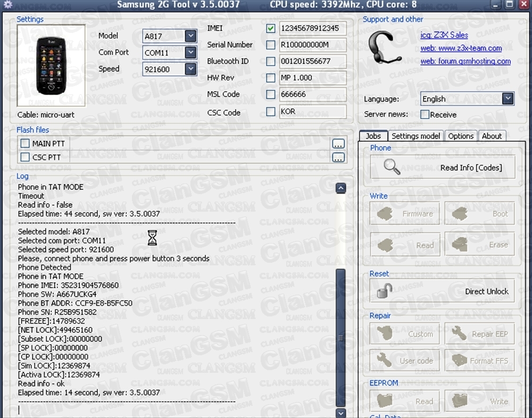Screen dimensions: 532x418
Task: Click log line '[NET LOCK]:49465160'
Action: [55, 330]
